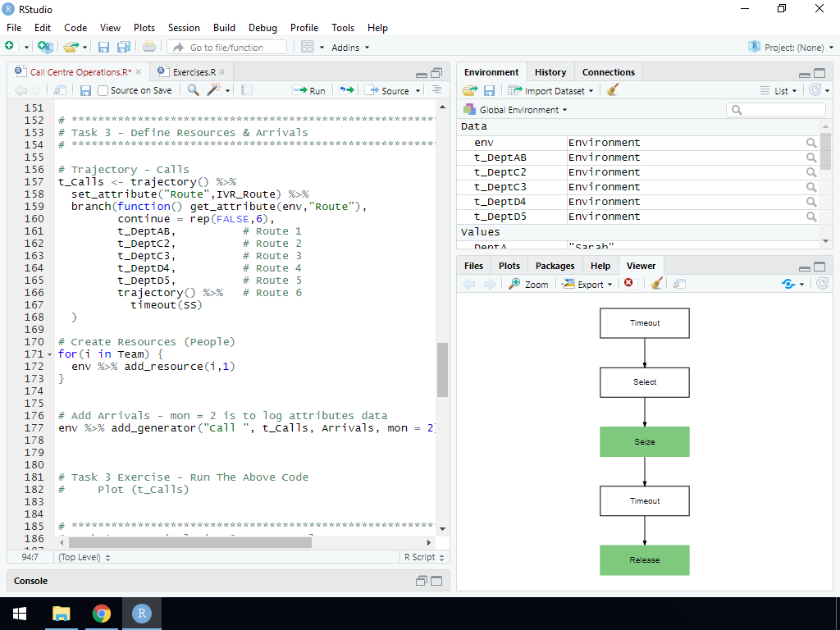
Task: Open Chrome from the Windows taskbar
Action: click(102, 614)
